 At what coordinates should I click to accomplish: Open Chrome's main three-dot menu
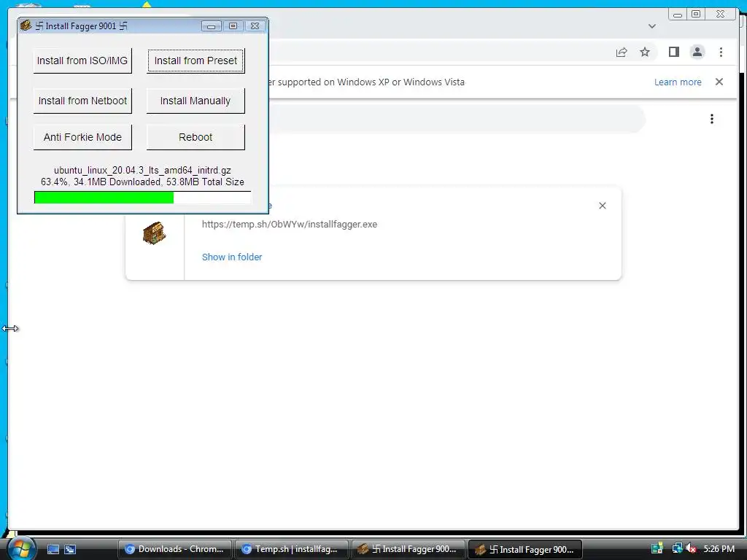[721, 52]
